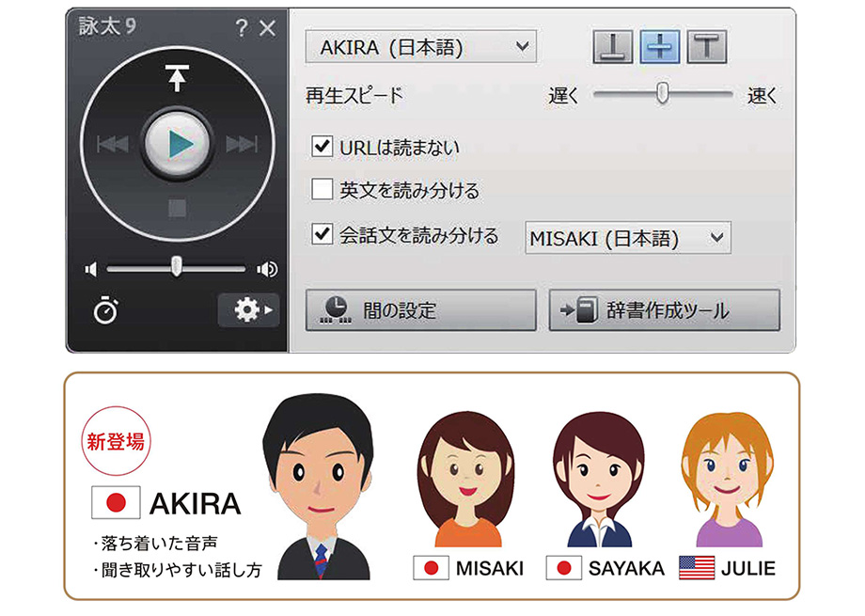Click the 遅く slow speed label

(563, 96)
